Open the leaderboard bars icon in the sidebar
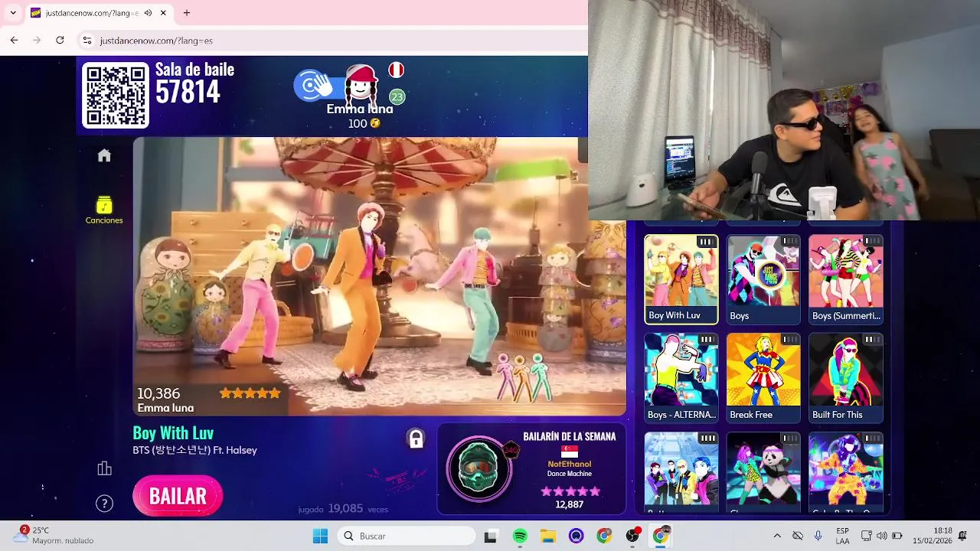Viewport: 980px width, 551px height. pyautogui.click(x=104, y=468)
